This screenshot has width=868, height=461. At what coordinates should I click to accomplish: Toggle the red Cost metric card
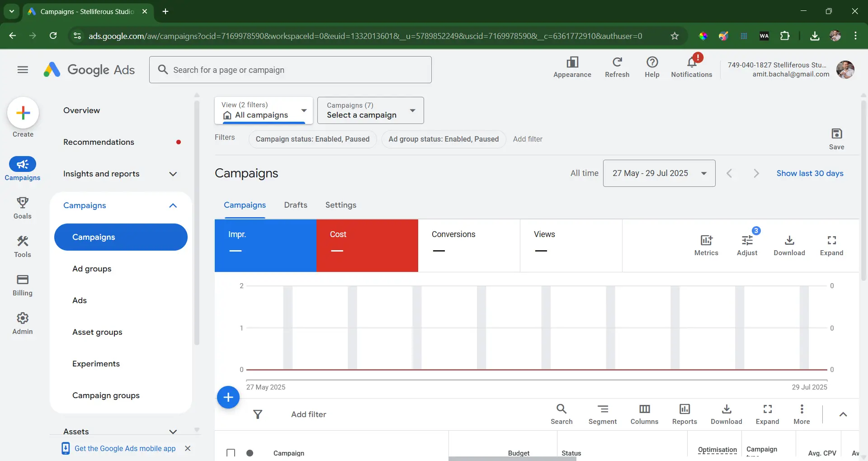(x=367, y=245)
